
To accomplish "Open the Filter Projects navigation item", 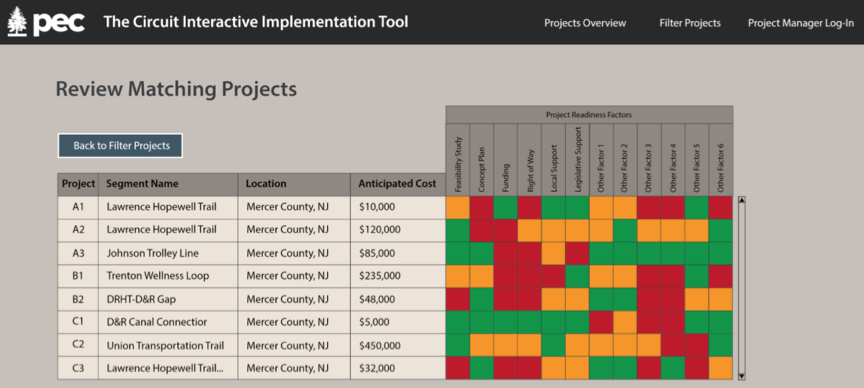I will [690, 23].
